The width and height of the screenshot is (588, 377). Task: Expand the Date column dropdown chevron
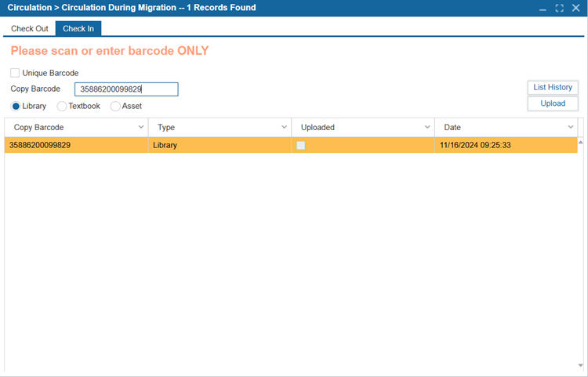tap(571, 127)
